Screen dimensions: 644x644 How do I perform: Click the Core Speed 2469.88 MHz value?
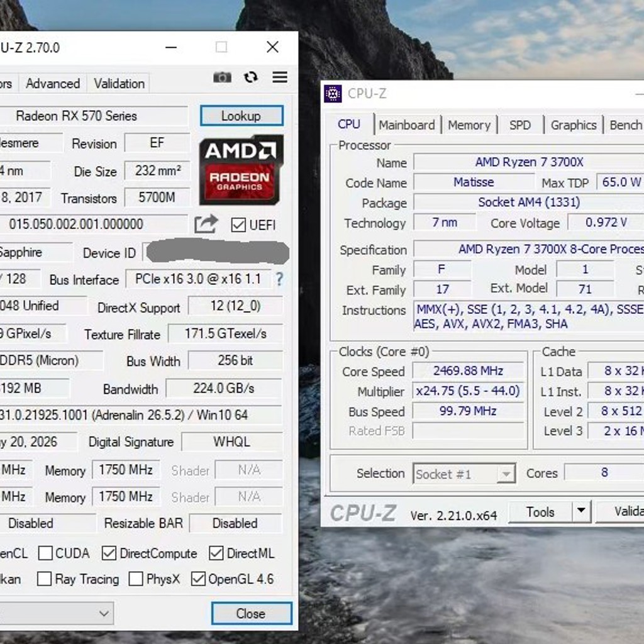pos(468,371)
